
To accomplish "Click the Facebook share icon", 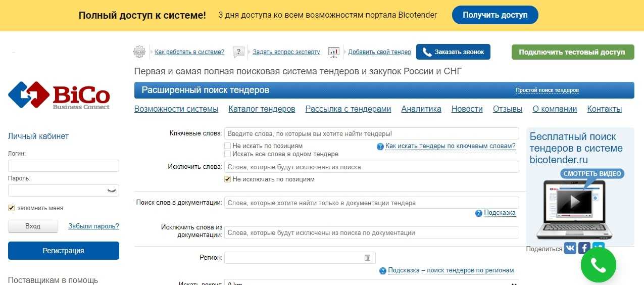I will click(x=584, y=248).
